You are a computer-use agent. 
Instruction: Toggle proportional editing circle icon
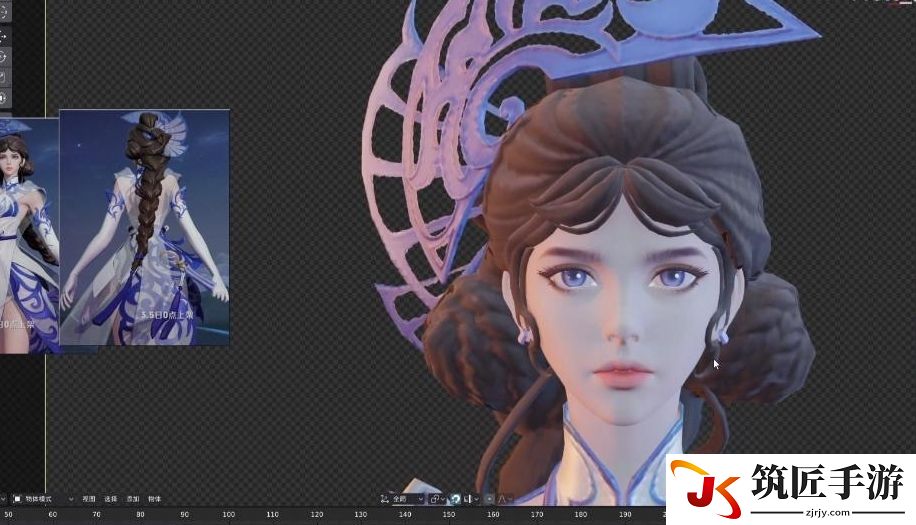pyautogui.click(x=490, y=499)
